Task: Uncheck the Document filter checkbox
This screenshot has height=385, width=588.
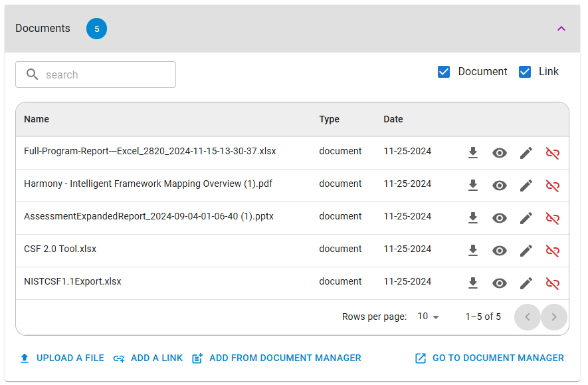Action: [444, 72]
